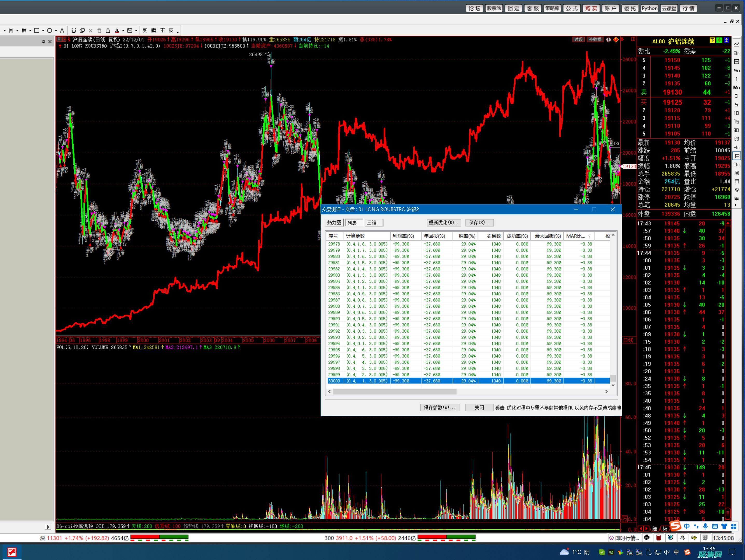Image resolution: width=745 pixels, height=560 pixels.
Task: Click the horizontal scrollbar in results list
Action: [x=394, y=392]
